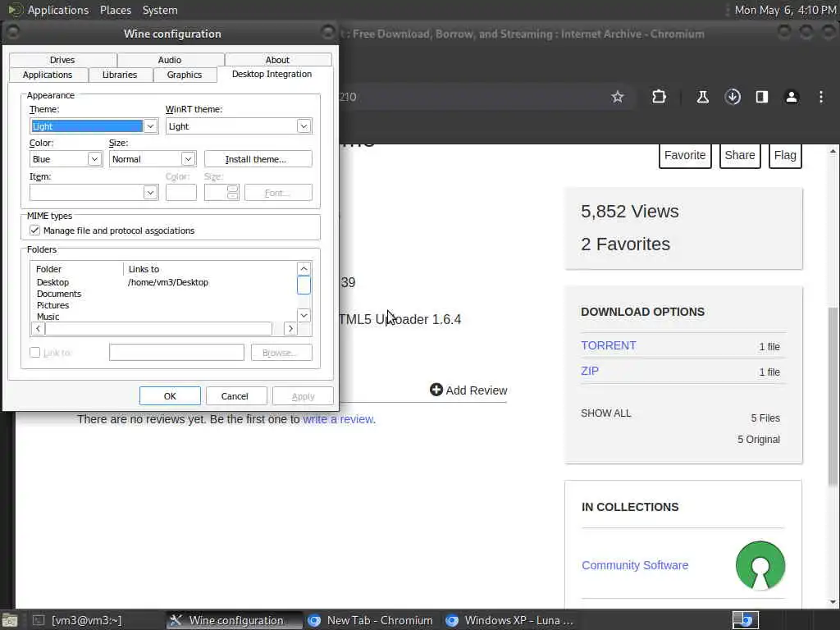Open the Chrome Labs flask icon
The height and width of the screenshot is (630, 840).
coord(702,97)
